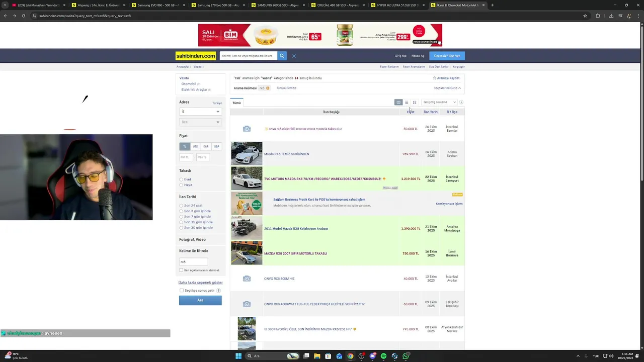Select Son 3 gün içinde option

point(181,211)
